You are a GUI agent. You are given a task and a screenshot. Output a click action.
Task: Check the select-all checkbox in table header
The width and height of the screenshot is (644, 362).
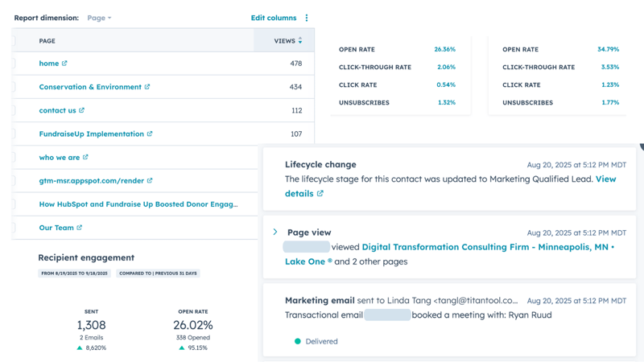pos(14,40)
